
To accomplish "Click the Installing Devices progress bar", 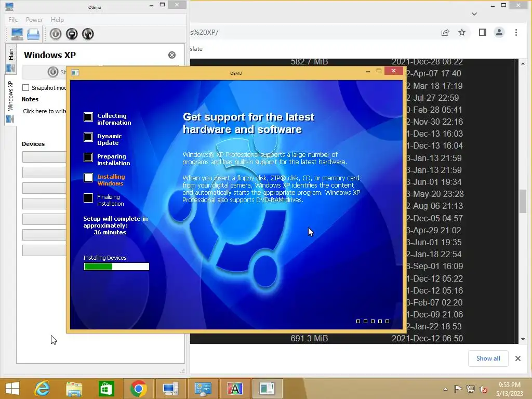I will pos(116,267).
